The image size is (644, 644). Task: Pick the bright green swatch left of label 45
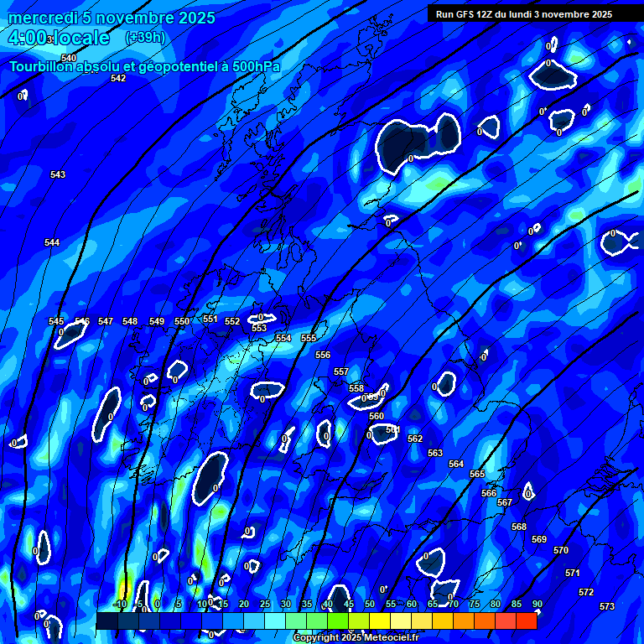pyautogui.click(x=338, y=621)
